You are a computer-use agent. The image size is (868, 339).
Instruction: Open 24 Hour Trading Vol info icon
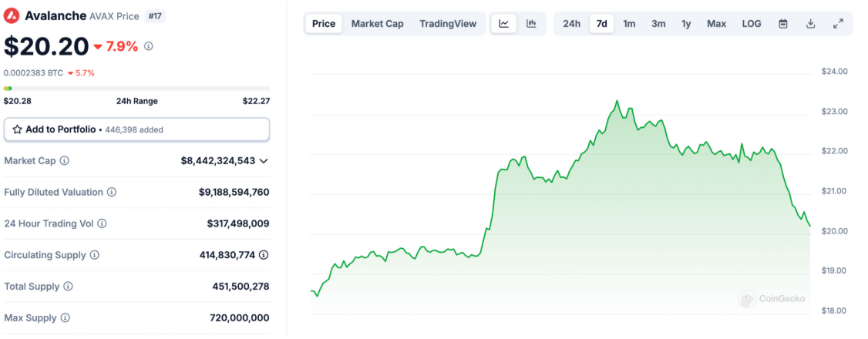pyautogui.click(x=102, y=224)
